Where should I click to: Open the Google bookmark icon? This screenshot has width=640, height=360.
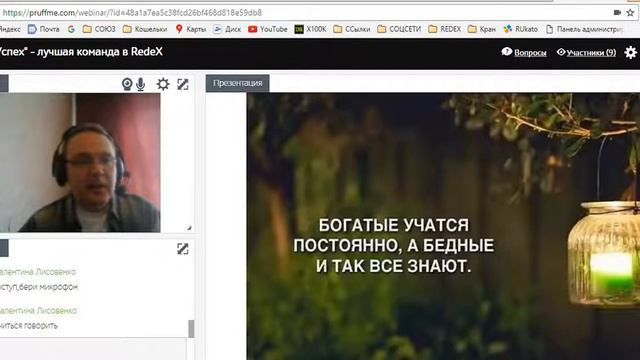pyautogui.click(x=71, y=29)
